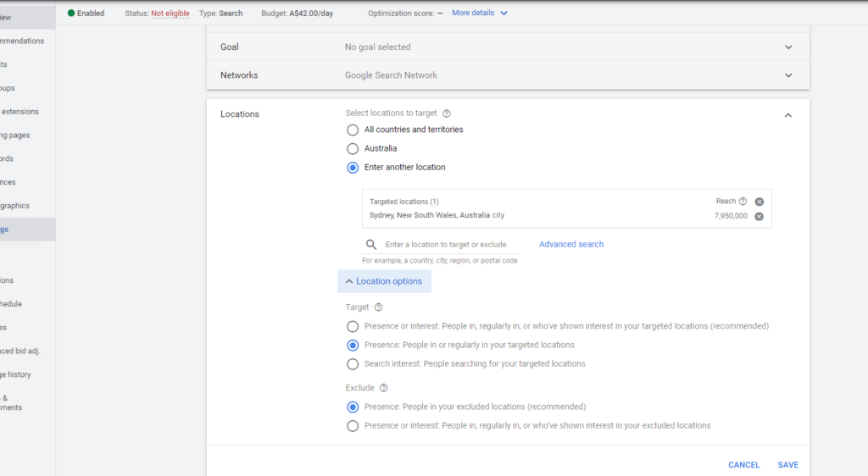The image size is (868, 476).
Task: Click the SAVE button
Action: (x=788, y=465)
